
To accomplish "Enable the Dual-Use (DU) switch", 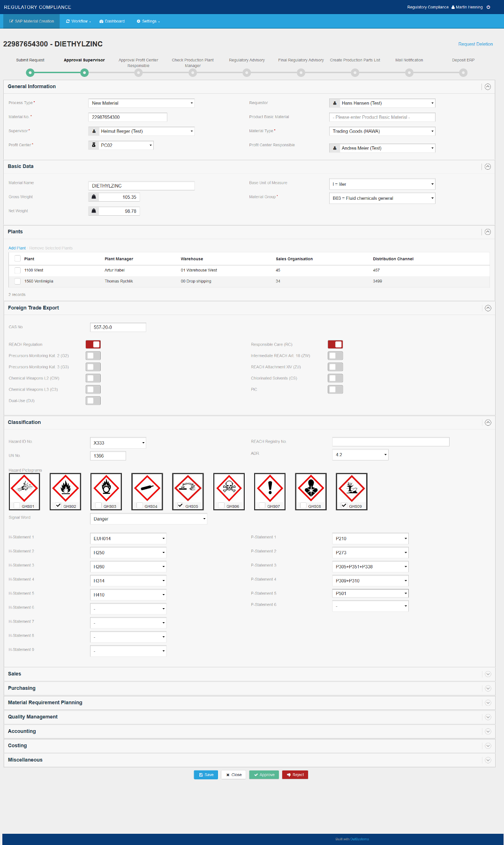I will 93,400.
